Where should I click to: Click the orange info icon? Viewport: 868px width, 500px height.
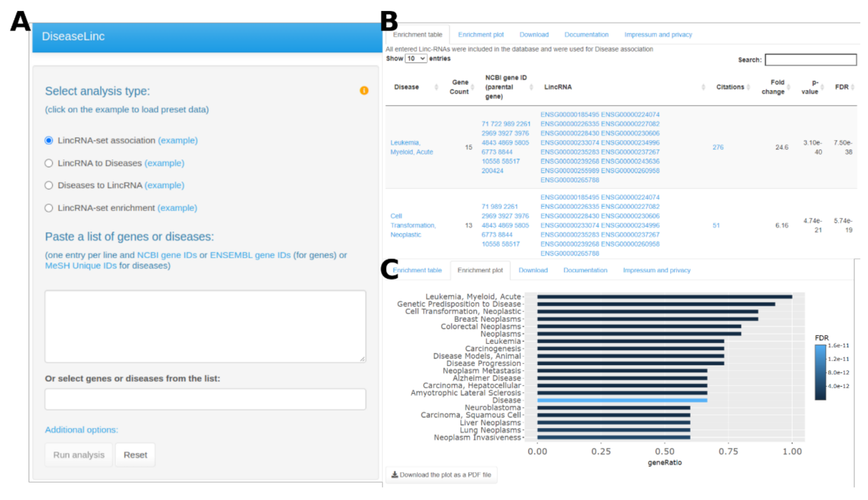click(x=364, y=91)
